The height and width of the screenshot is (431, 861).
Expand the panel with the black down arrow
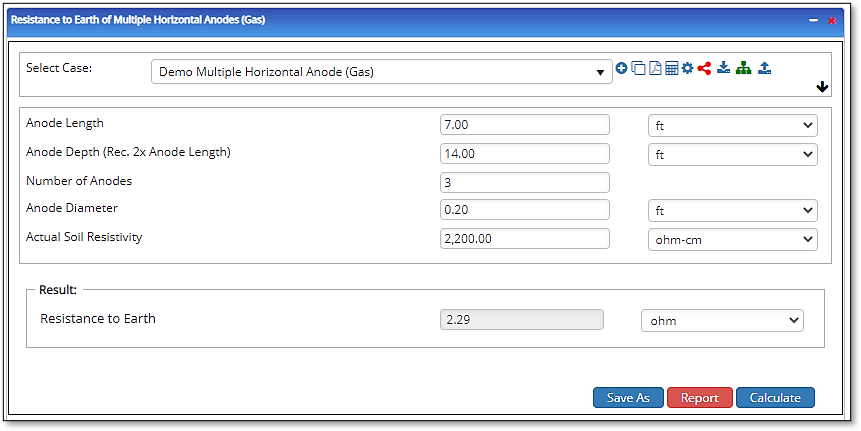click(x=822, y=87)
